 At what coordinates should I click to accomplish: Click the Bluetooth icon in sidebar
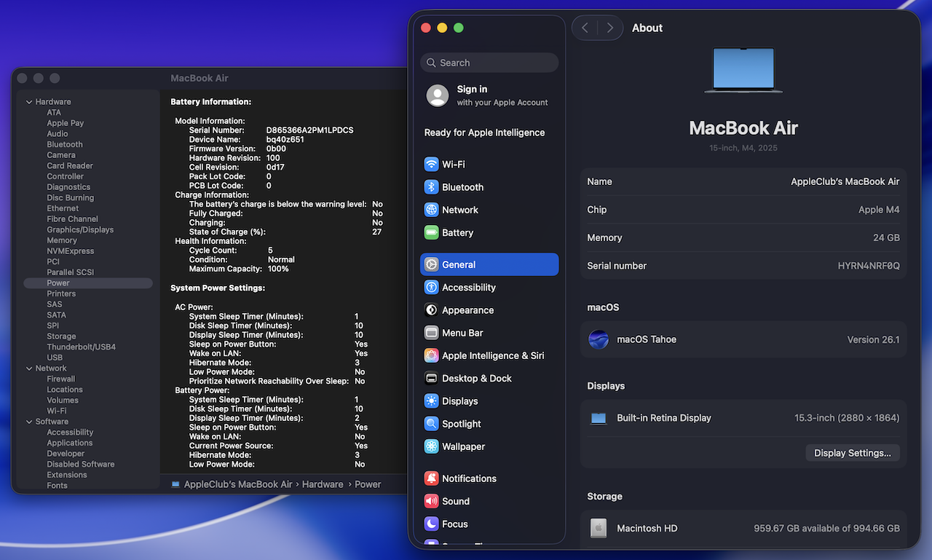(432, 187)
